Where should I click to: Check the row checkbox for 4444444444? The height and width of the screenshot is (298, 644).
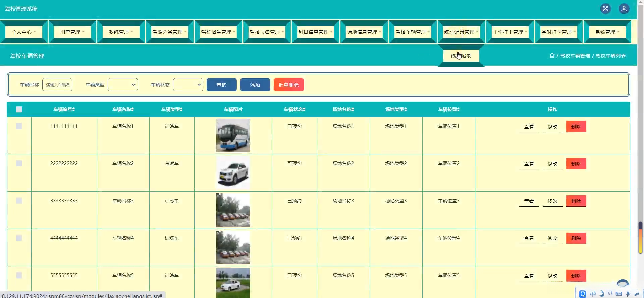(19, 238)
